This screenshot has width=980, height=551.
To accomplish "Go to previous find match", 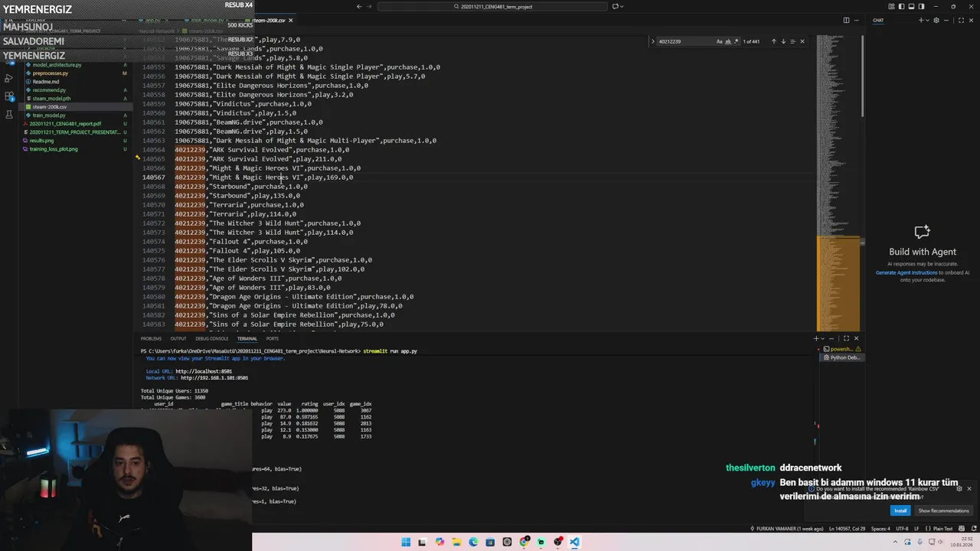I will (x=773, y=41).
